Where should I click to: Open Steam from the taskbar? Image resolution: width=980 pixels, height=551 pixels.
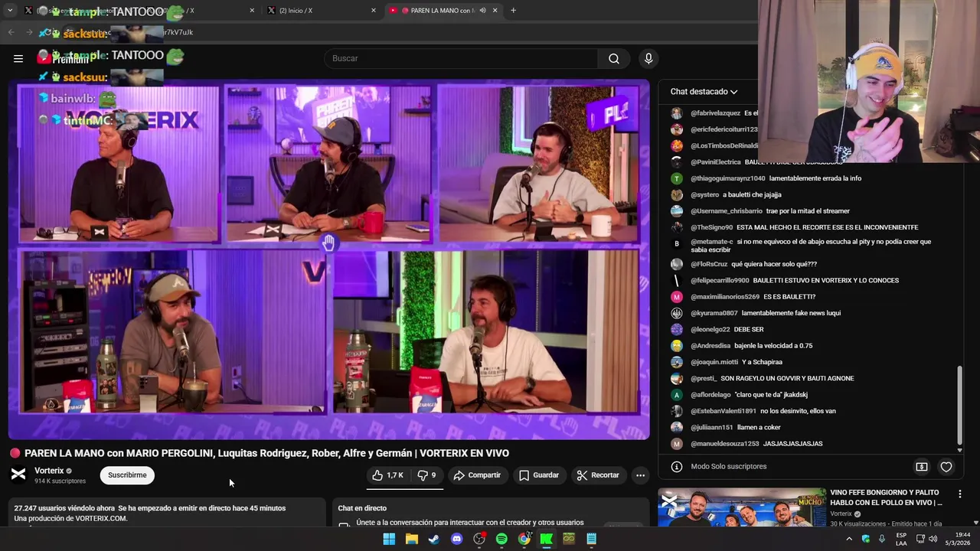434,539
